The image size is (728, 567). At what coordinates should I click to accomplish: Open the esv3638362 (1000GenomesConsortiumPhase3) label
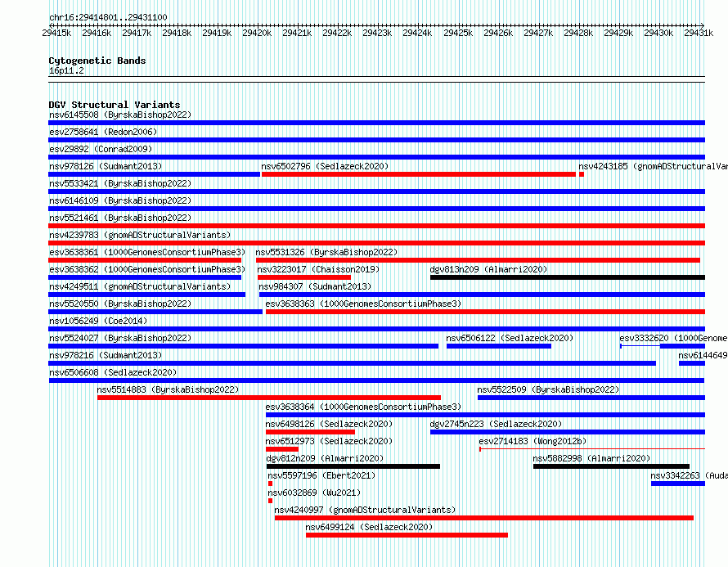click(147, 269)
